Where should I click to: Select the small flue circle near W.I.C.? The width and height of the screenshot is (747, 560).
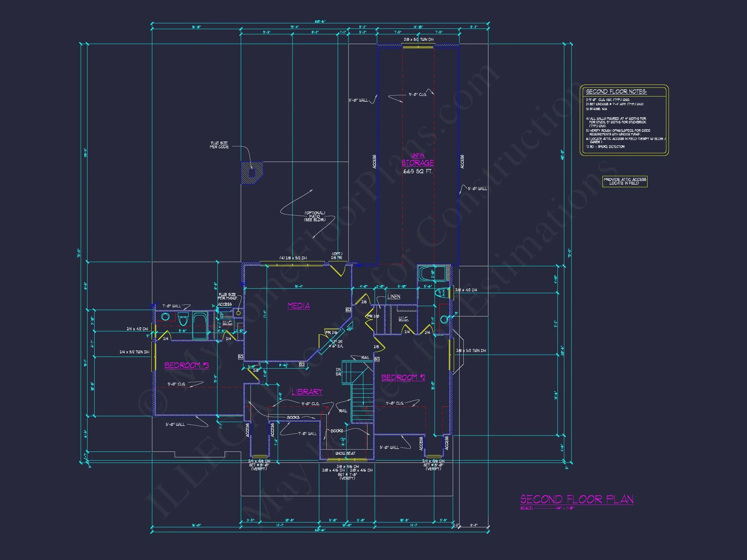(x=239, y=313)
